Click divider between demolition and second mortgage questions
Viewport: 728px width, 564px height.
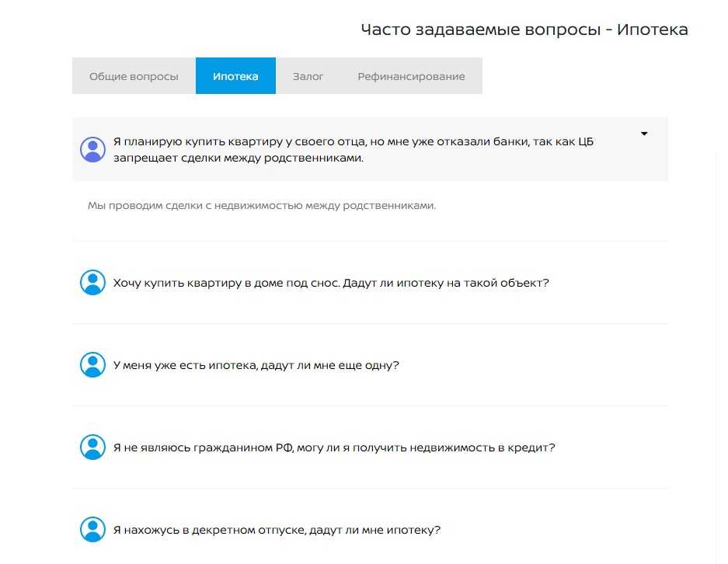click(x=370, y=323)
